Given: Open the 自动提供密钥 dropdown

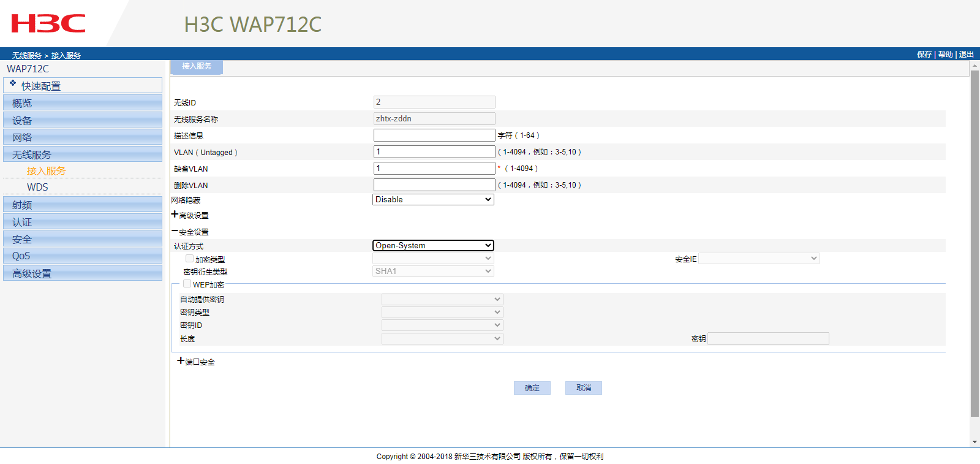Looking at the screenshot, I should coord(442,300).
